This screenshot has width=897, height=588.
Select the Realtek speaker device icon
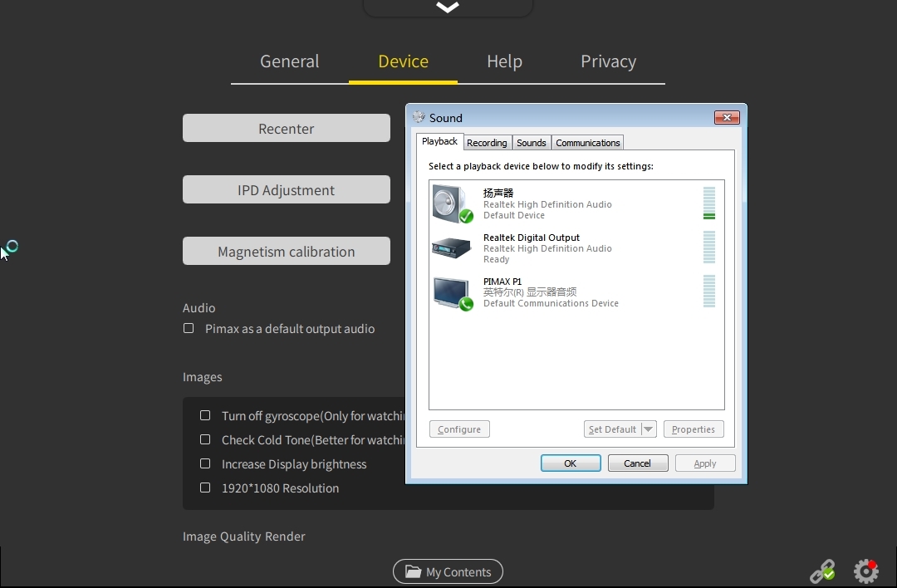(453, 203)
